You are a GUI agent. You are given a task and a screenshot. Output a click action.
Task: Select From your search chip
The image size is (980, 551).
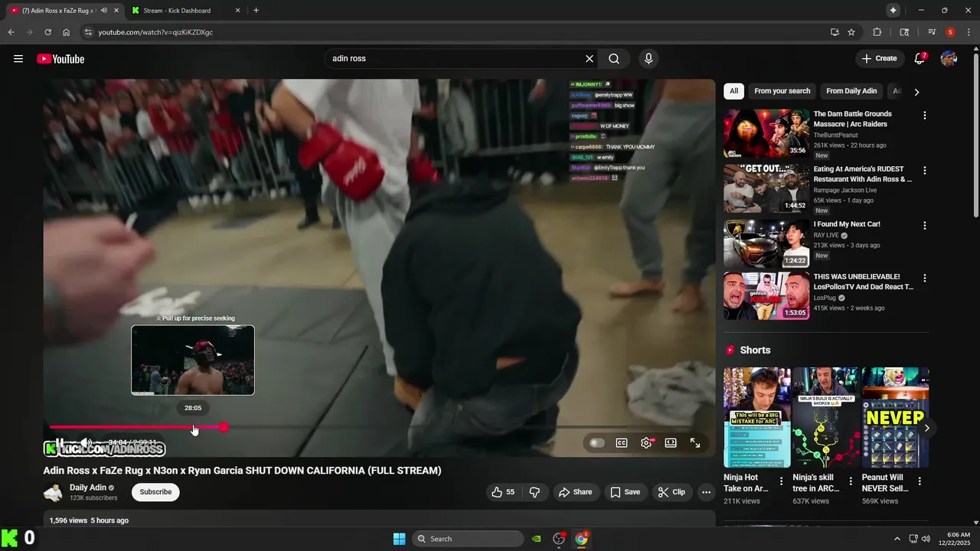pos(782,91)
